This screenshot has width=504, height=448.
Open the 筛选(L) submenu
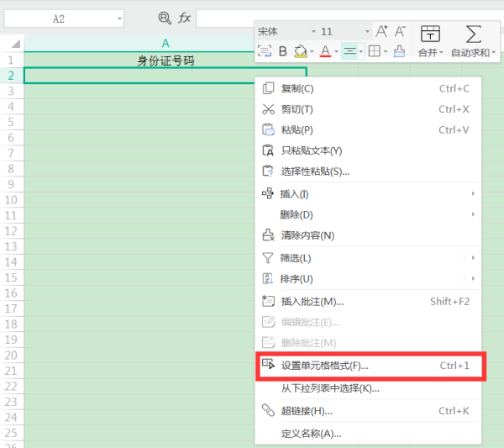point(368,258)
